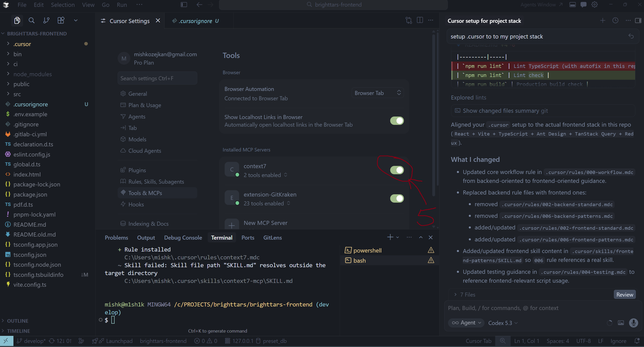This screenshot has height=347, width=644.
Task: Open terminal panel more actions ellipsis
Action: click(x=409, y=237)
